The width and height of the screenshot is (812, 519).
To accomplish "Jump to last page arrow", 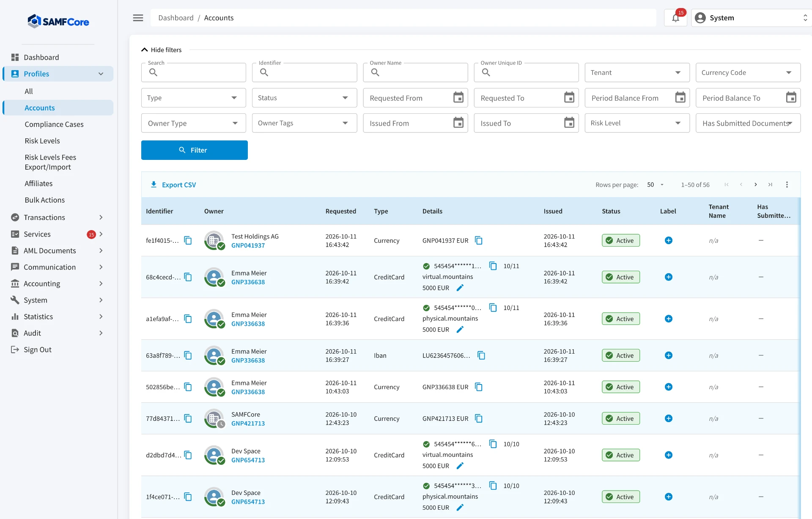I will click(771, 185).
